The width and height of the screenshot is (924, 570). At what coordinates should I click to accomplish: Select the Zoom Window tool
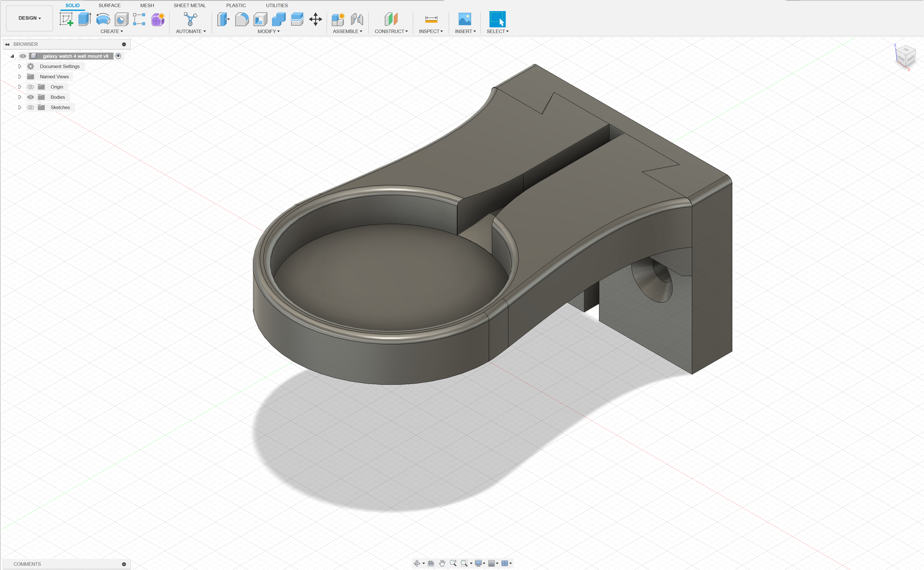click(x=464, y=563)
